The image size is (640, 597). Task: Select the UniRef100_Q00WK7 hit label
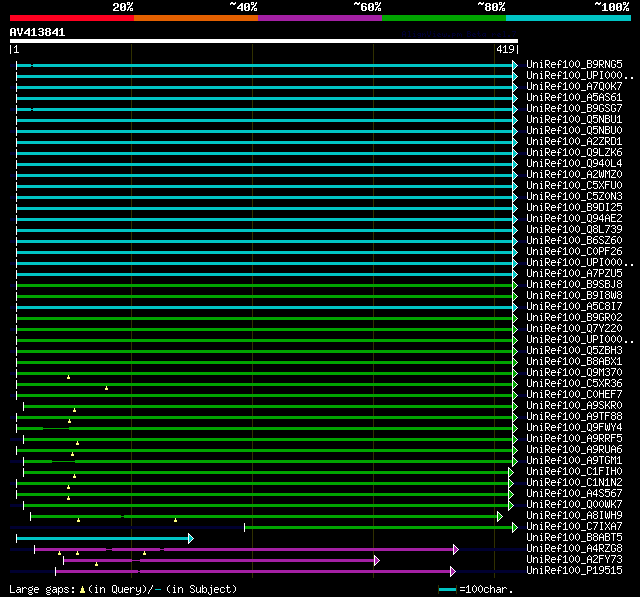[x=574, y=505]
